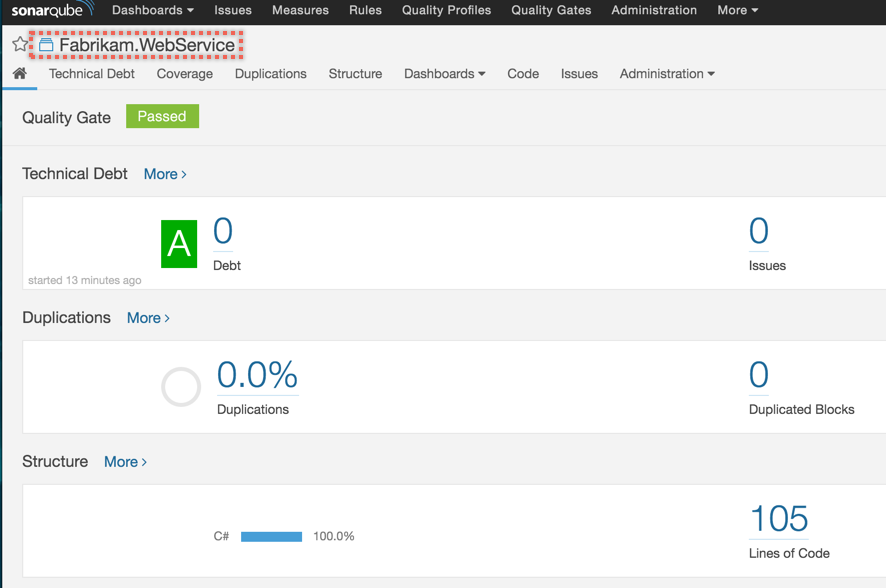Open the Measures menu item
The height and width of the screenshot is (588, 886).
[x=300, y=10]
